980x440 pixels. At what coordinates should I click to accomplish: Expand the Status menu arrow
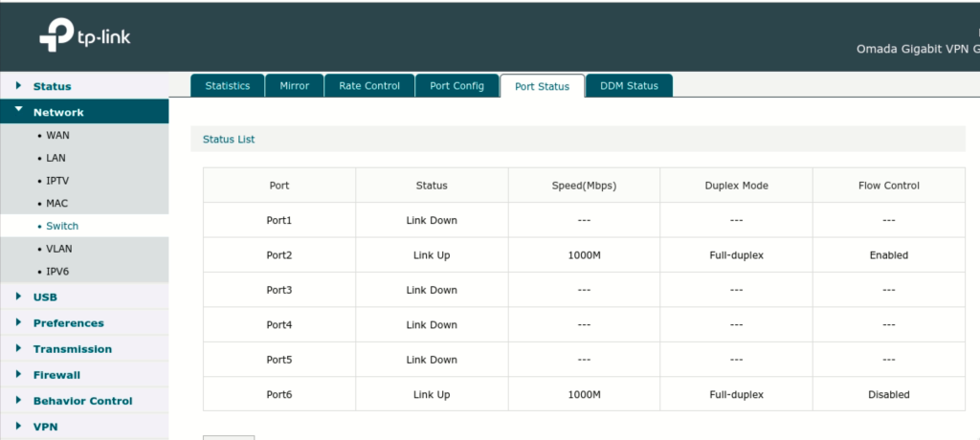click(x=19, y=86)
